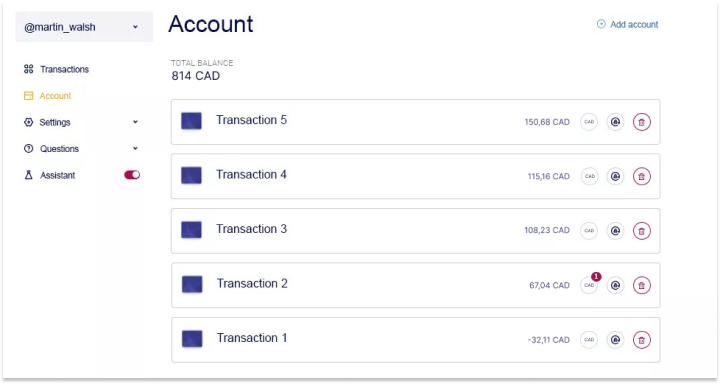Click the @ icon on Transaction 4
Viewport: 720px width, 384px height.
point(615,176)
